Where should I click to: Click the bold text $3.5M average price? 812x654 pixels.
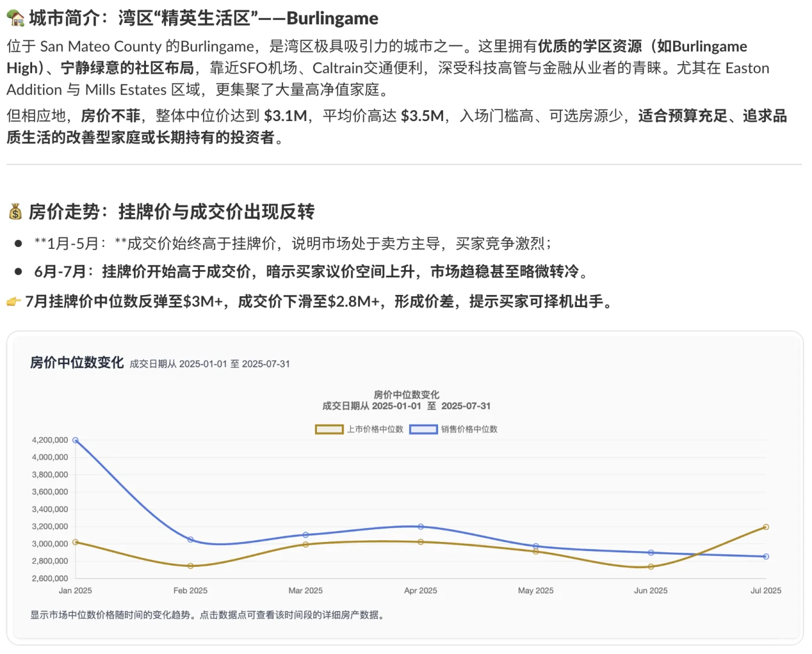click(422, 116)
